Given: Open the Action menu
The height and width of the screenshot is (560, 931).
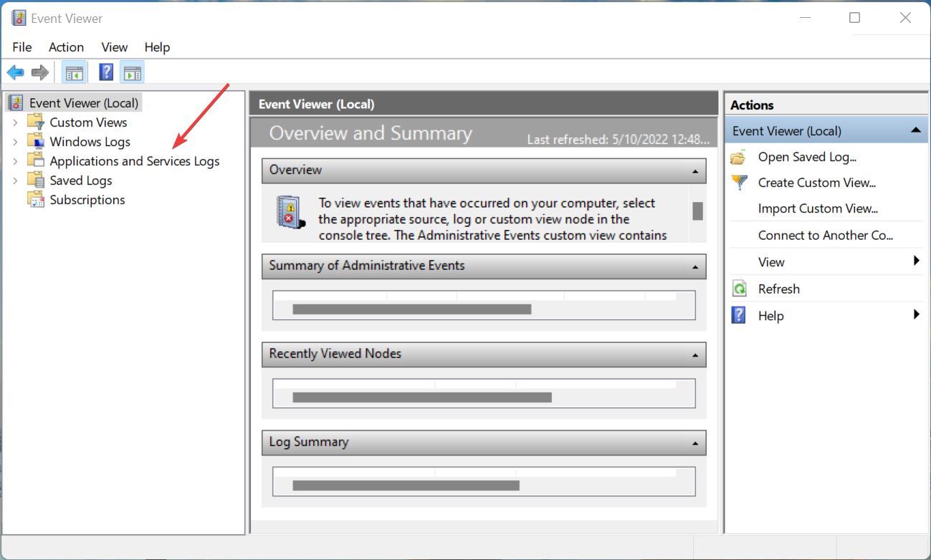Looking at the screenshot, I should [66, 47].
